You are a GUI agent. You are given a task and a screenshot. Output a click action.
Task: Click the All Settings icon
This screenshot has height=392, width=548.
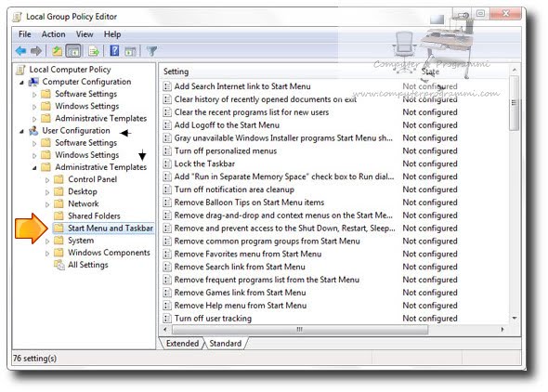click(x=59, y=265)
